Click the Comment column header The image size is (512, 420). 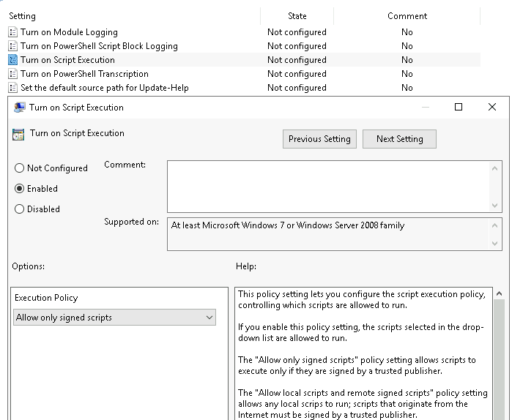[x=407, y=16]
